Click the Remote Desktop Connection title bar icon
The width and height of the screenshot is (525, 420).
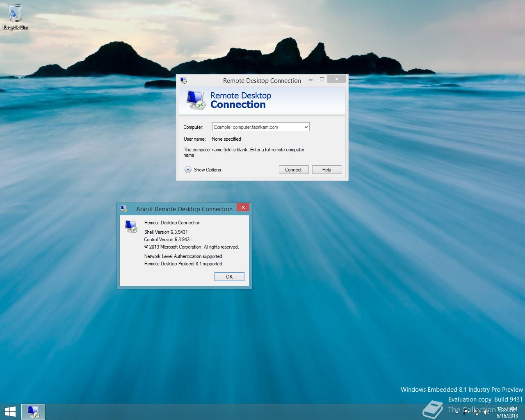(x=183, y=80)
